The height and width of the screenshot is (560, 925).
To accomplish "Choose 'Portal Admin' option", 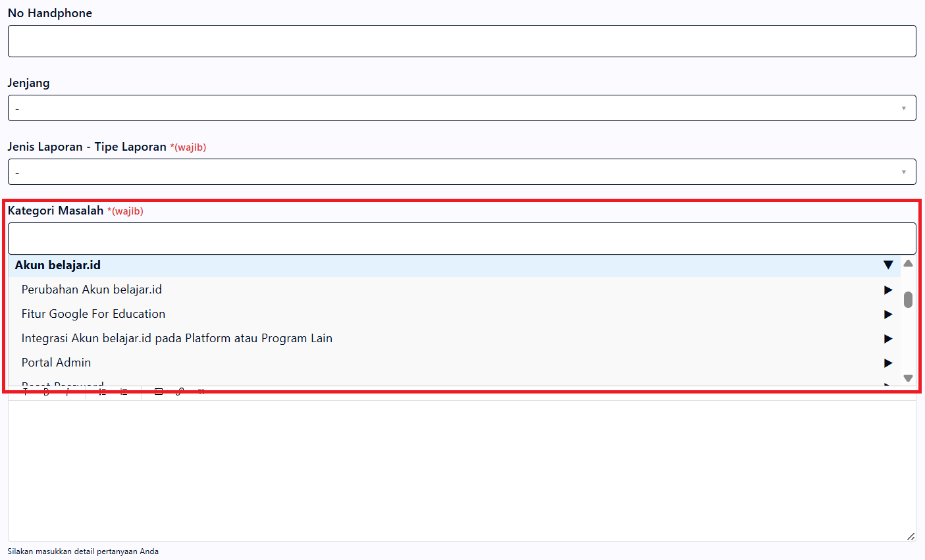I will 56,363.
